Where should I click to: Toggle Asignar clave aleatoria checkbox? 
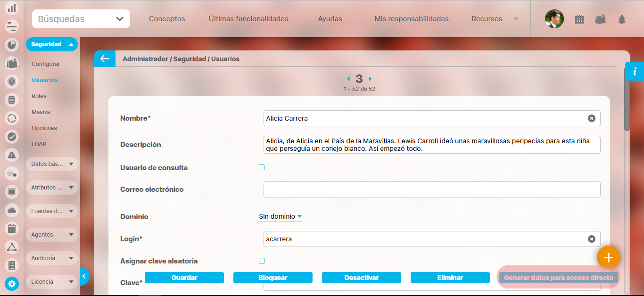[262, 261]
